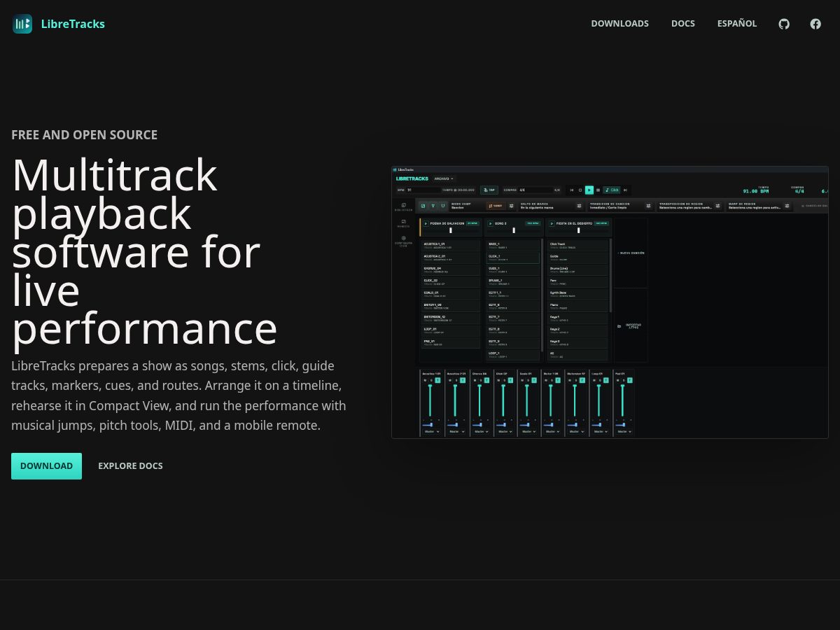Click the play button in app screenshot transport
Viewport: 840px width, 630px height.
point(589,190)
